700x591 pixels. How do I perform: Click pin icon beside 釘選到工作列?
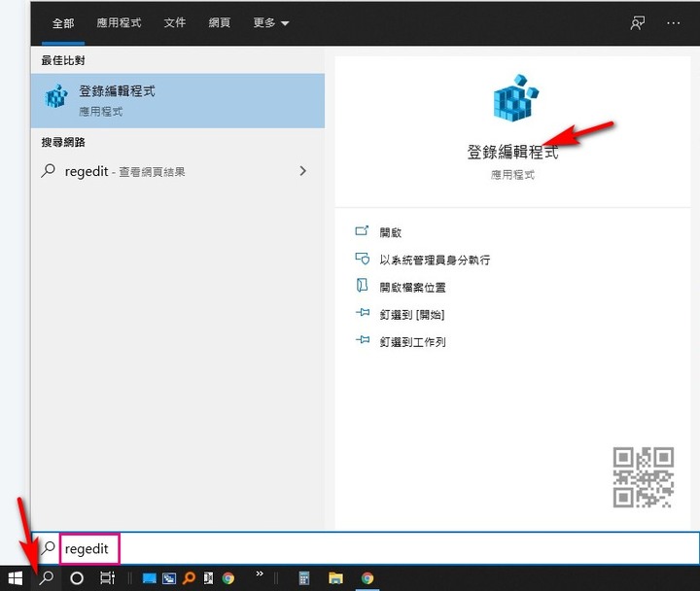point(363,340)
